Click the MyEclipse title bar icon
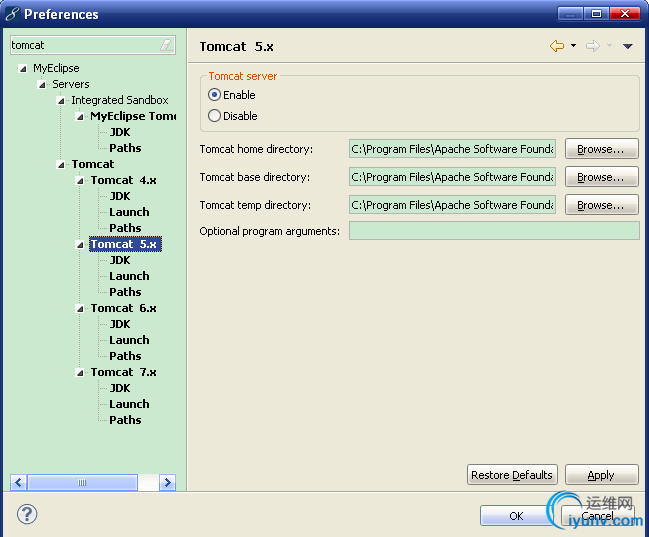The width and height of the screenshot is (649, 537). pos(12,14)
